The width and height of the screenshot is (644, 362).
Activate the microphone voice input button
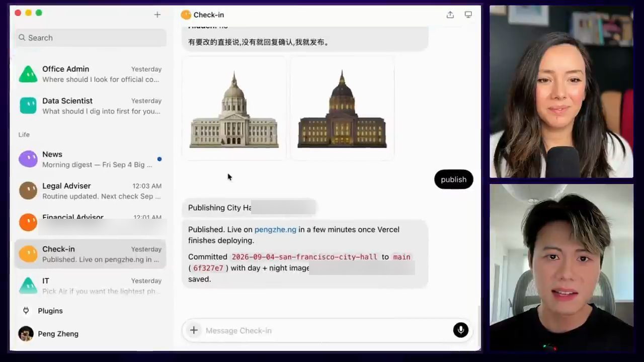coord(460,330)
